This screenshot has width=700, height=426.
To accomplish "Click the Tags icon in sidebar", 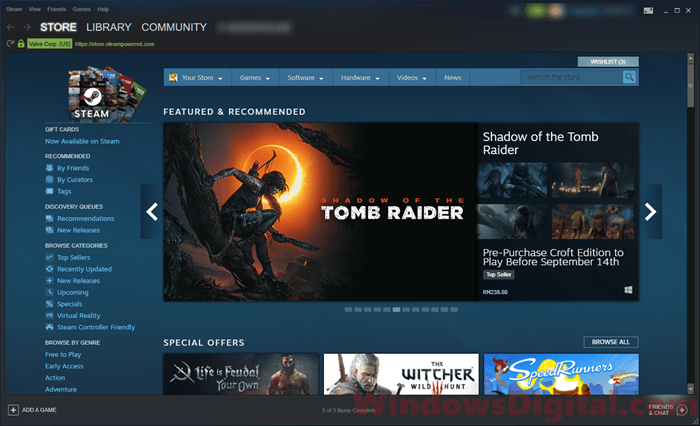I will [50, 191].
